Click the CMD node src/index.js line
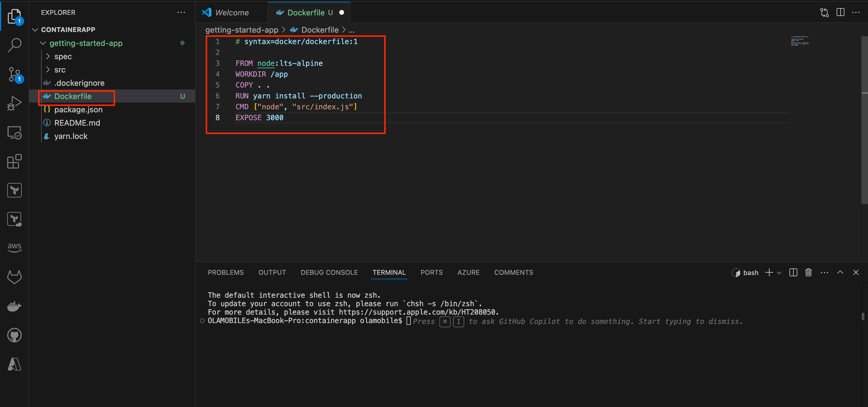This screenshot has height=407, width=868. coord(296,107)
